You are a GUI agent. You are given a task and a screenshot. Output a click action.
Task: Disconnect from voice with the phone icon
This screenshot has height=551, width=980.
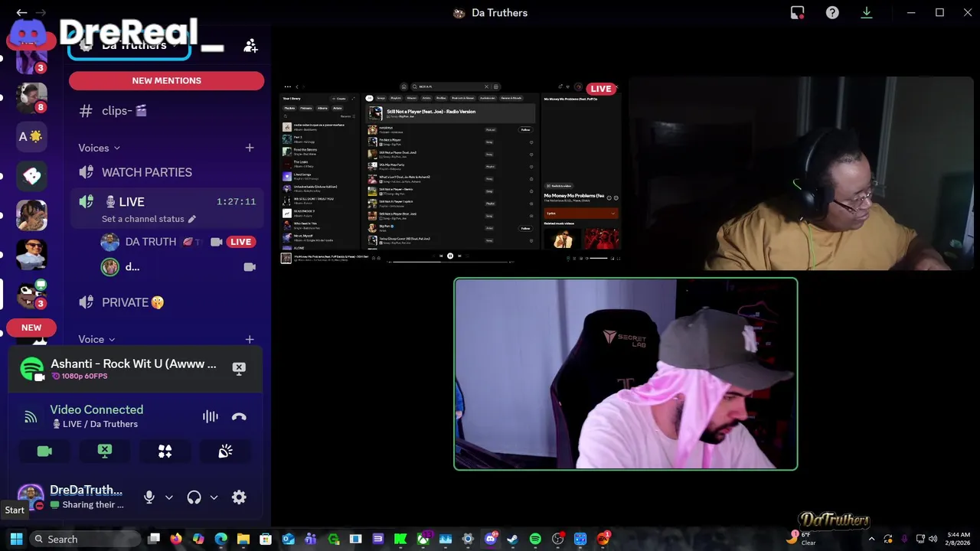click(239, 416)
